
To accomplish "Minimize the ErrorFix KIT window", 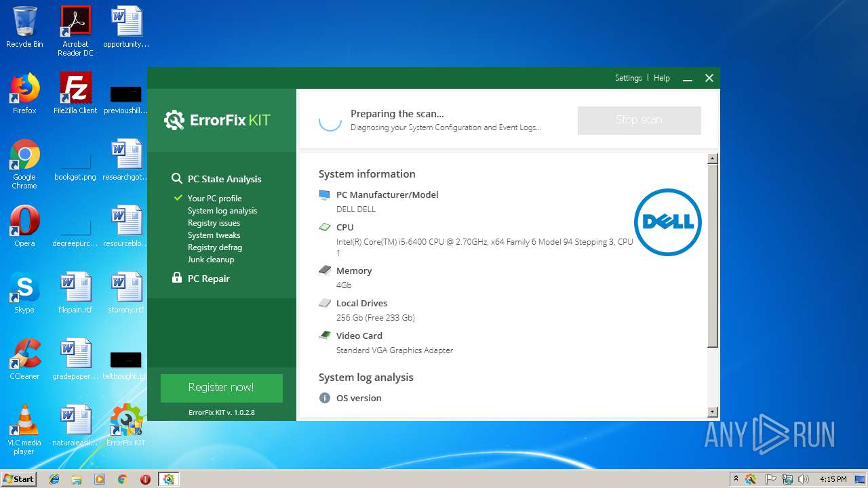I will click(x=688, y=79).
